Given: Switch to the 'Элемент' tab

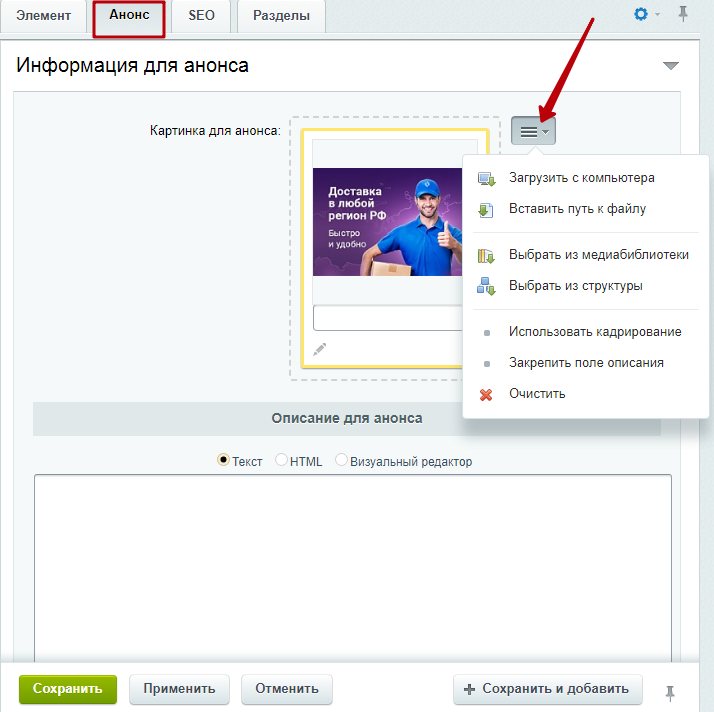Looking at the screenshot, I should pyautogui.click(x=44, y=16).
